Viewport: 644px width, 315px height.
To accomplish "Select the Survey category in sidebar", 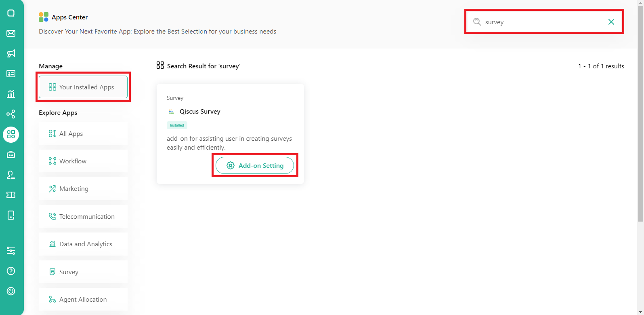I will [x=83, y=272].
